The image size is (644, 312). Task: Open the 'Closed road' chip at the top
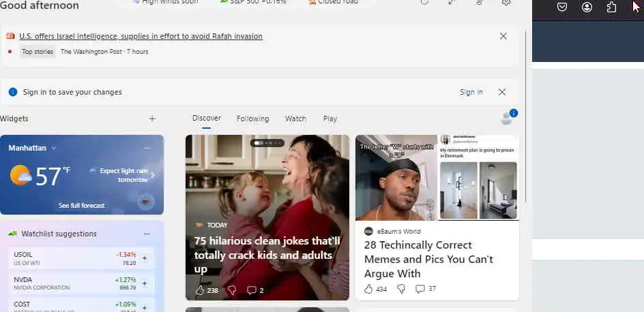point(333,2)
